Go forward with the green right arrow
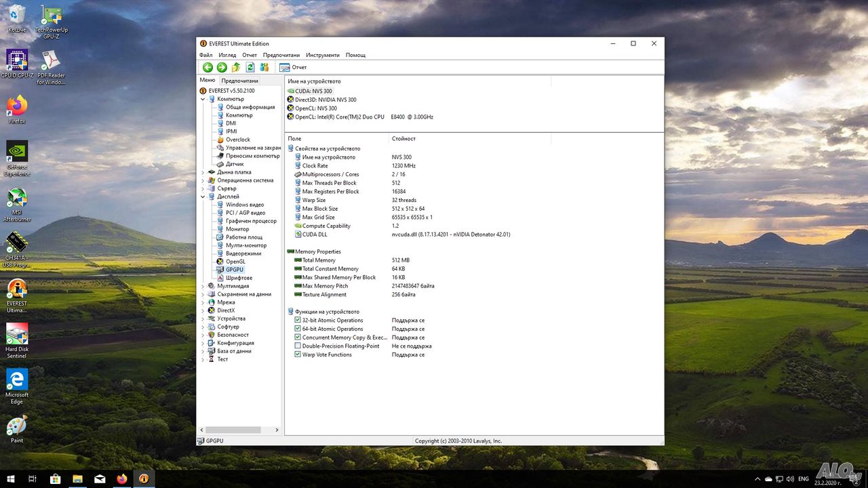The image size is (868, 488). (x=222, y=67)
